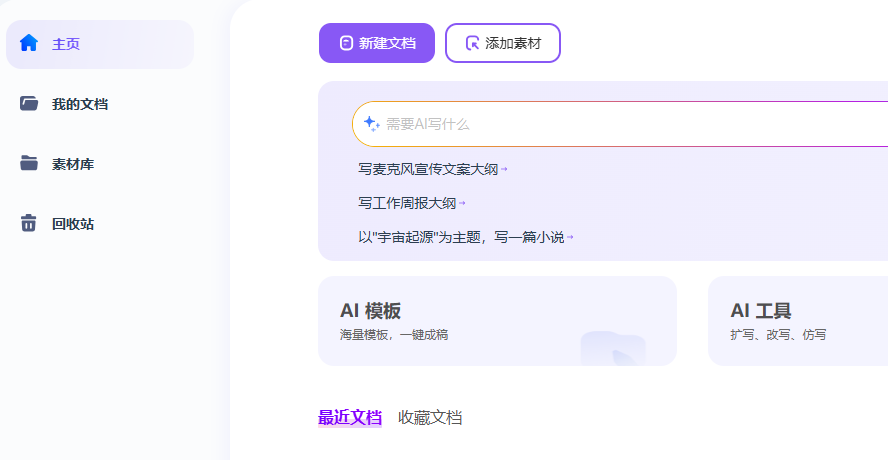
Task: Click the cursor icon on 添加素材
Action: 472,43
